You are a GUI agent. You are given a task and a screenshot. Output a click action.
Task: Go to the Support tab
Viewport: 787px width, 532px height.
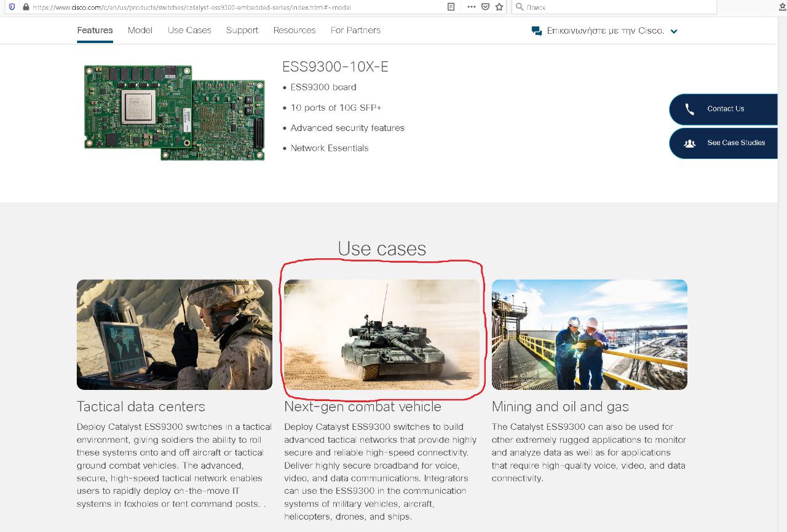tap(242, 30)
